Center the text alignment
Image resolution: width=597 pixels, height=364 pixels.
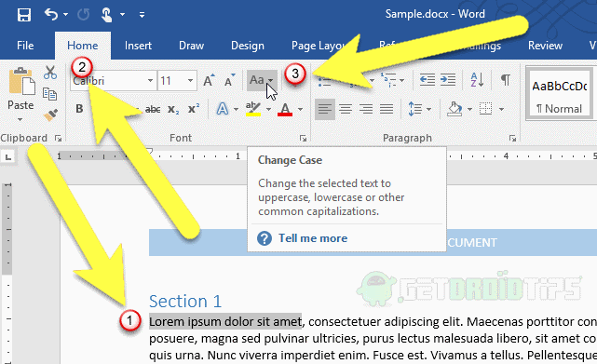346,109
